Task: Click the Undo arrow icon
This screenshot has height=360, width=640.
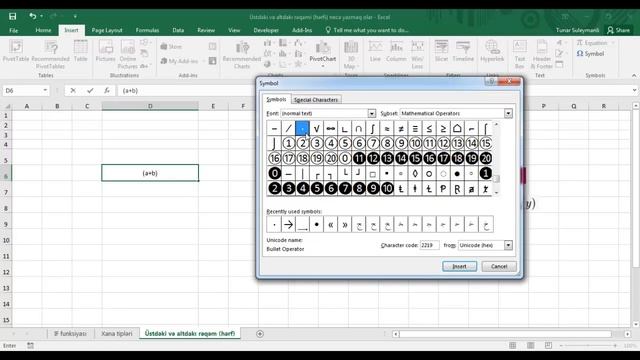Action: pos(32,16)
